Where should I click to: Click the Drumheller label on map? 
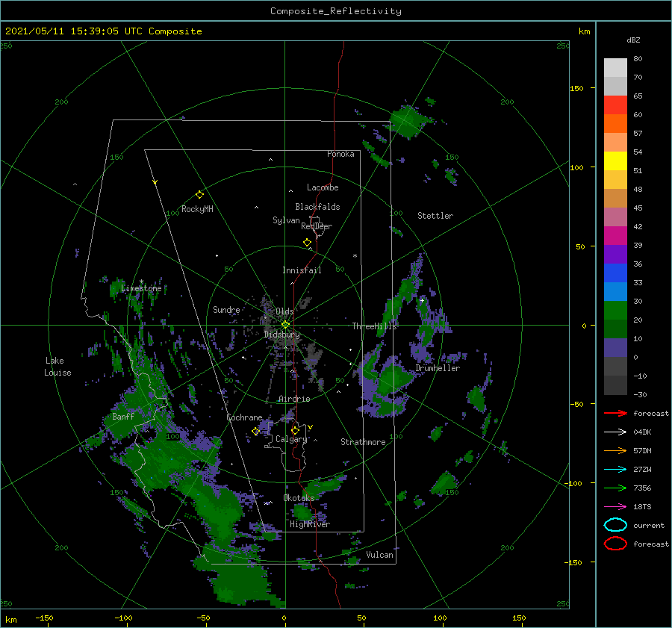click(438, 368)
